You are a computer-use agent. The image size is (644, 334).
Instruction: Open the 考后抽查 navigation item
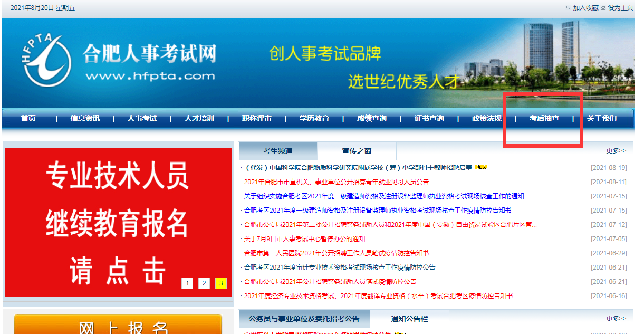(544, 119)
